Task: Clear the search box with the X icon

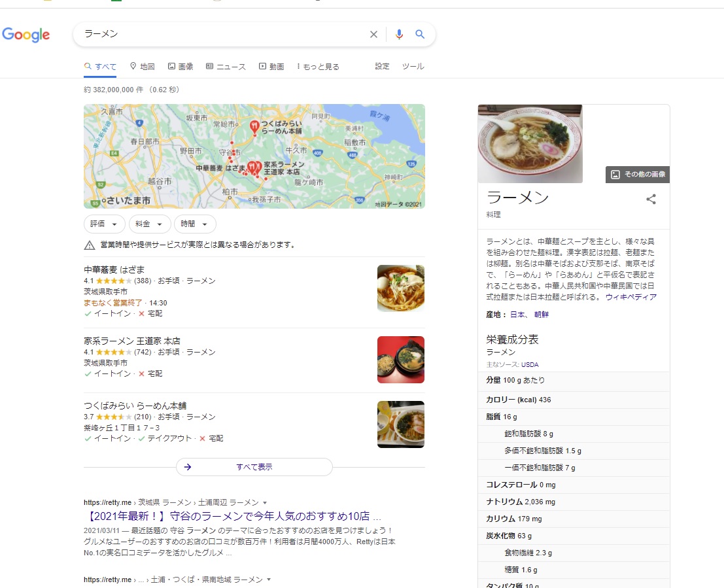Action: point(373,34)
